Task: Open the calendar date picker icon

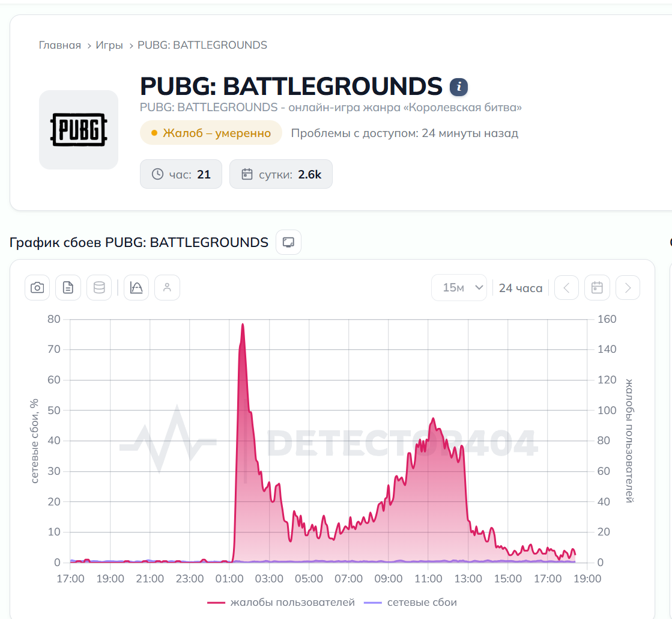Action: coord(597,287)
